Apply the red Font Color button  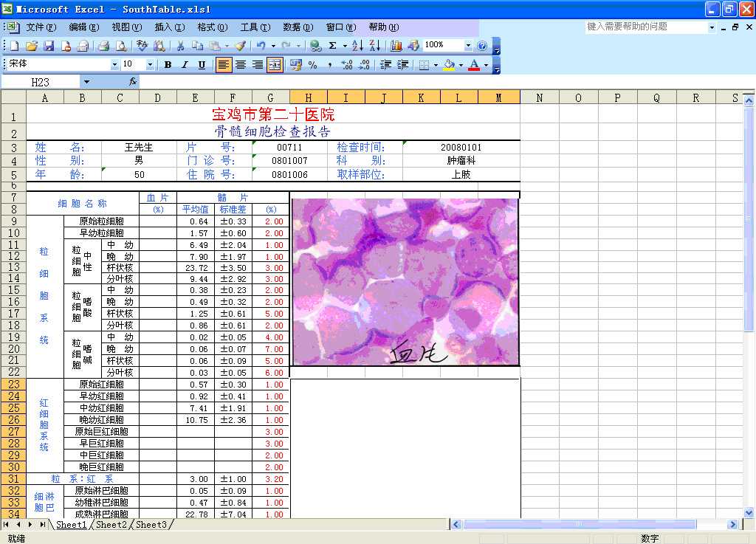coord(474,65)
